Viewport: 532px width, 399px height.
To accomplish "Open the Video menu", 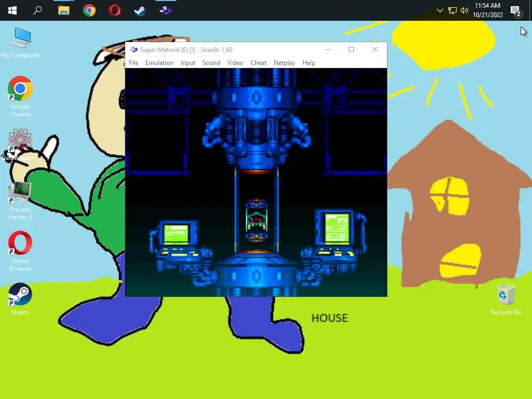I will click(235, 63).
